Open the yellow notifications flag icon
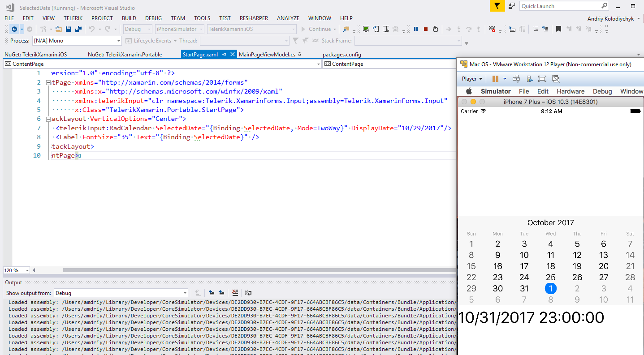This screenshot has height=355, width=644. point(497,6)
